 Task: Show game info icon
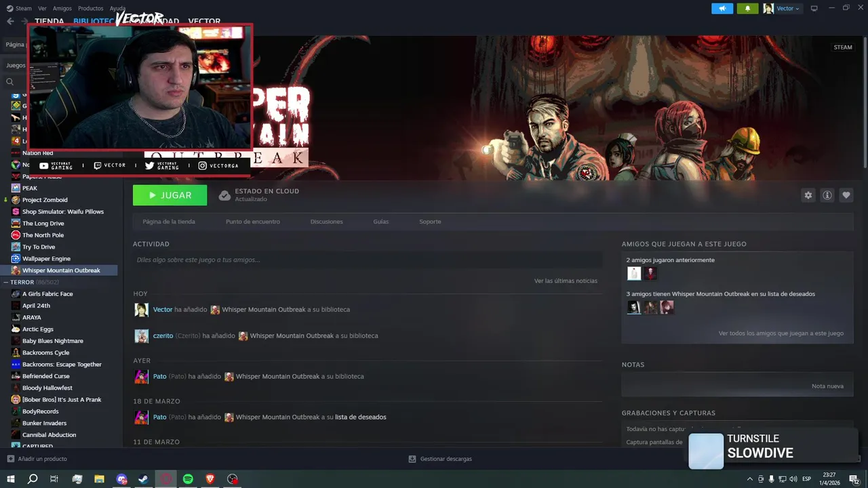click(827, 195)
